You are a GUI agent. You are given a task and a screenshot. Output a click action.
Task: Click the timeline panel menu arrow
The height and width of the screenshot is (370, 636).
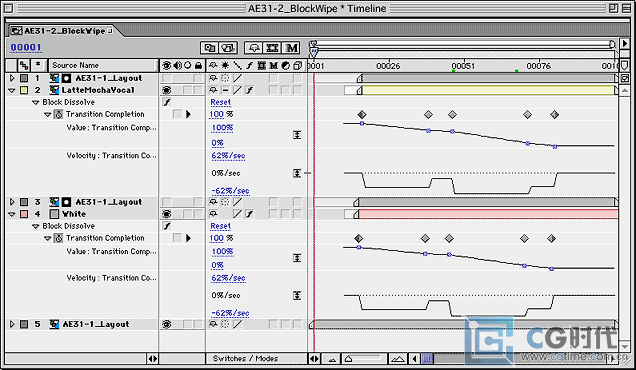[625, 44]
